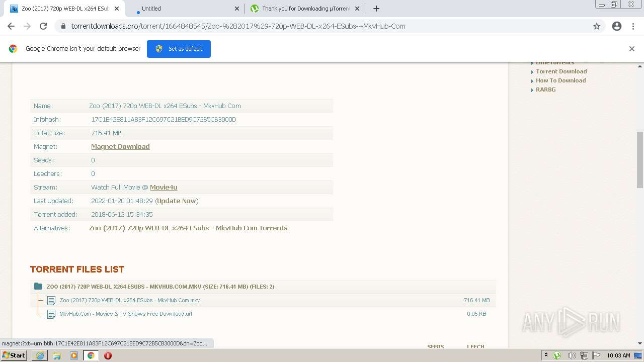
Task: Open the Windows Start menu
Action: point(14,355)
